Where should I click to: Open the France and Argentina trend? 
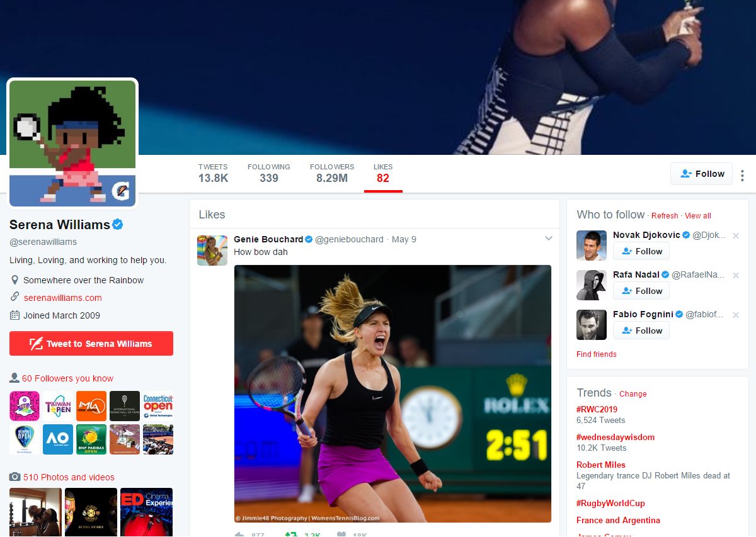click(x=618, y=520)
